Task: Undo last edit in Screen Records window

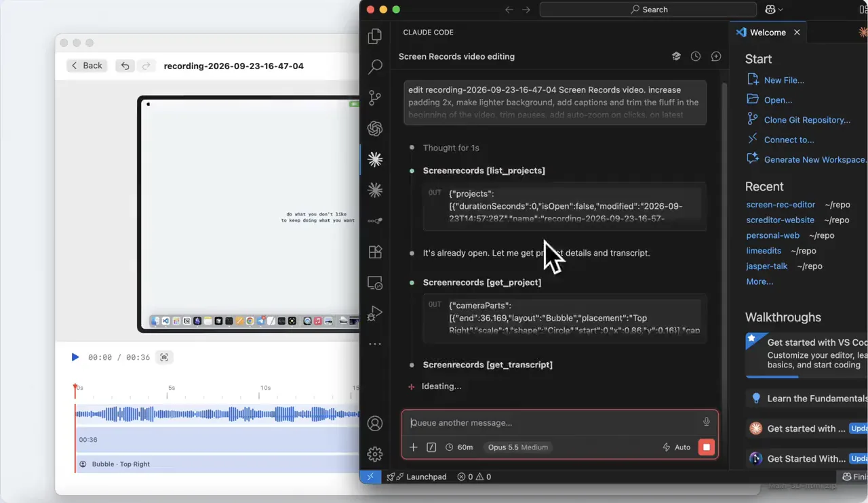Action: tap(125, 66)
